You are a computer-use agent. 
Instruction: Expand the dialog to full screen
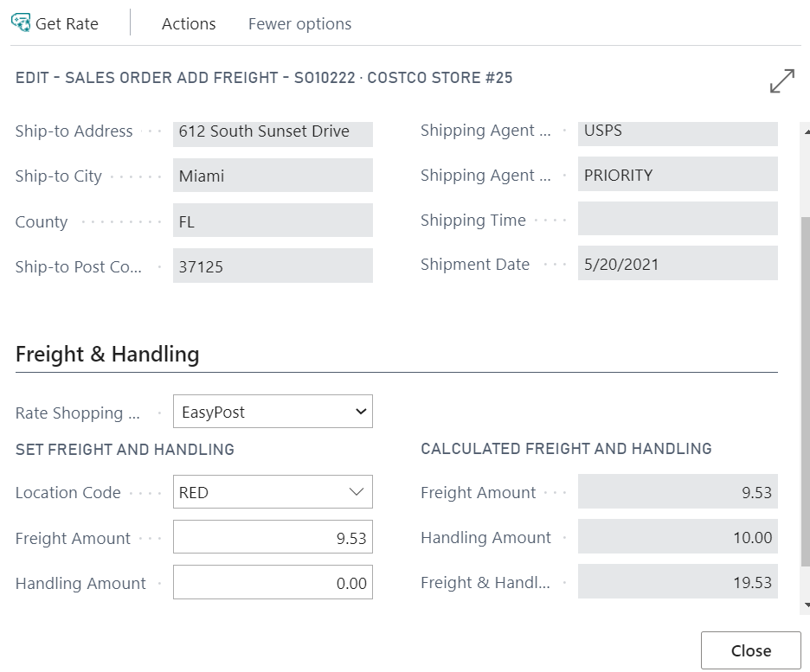pyautogui.click(x=781, y=81)
